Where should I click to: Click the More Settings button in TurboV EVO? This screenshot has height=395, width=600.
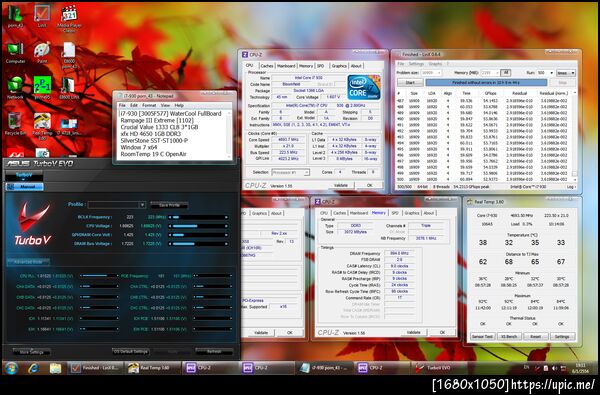coord(31,352)
